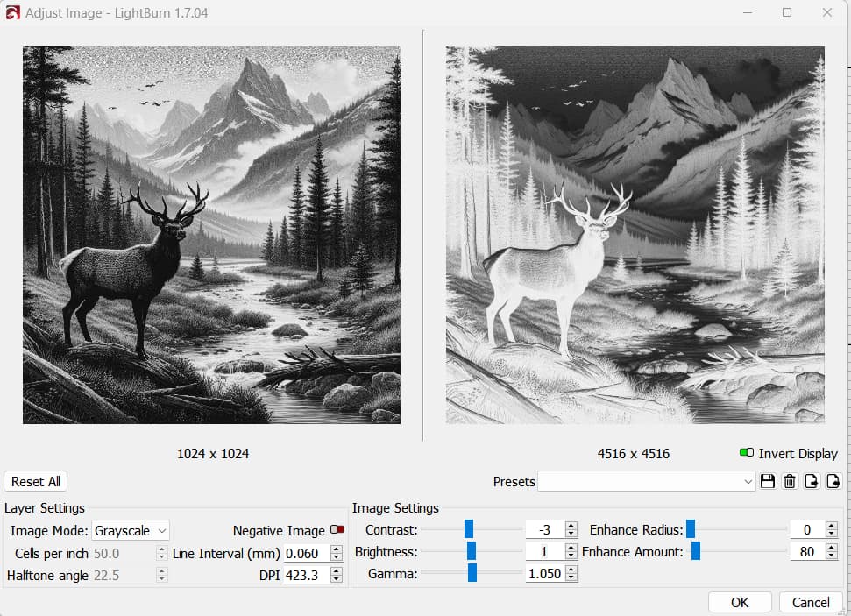Click the delete preset trash icon

[x=790, y=481]
